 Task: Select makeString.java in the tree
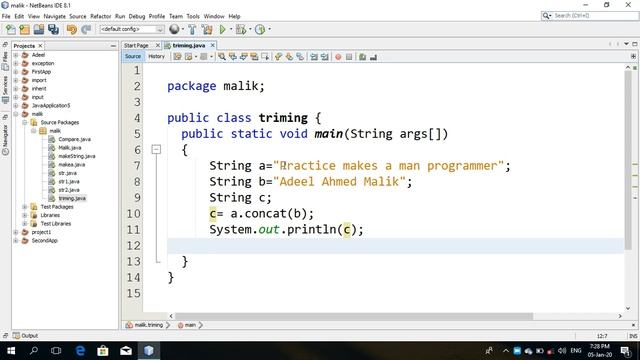pyautogui.click(x=77, y=156)
